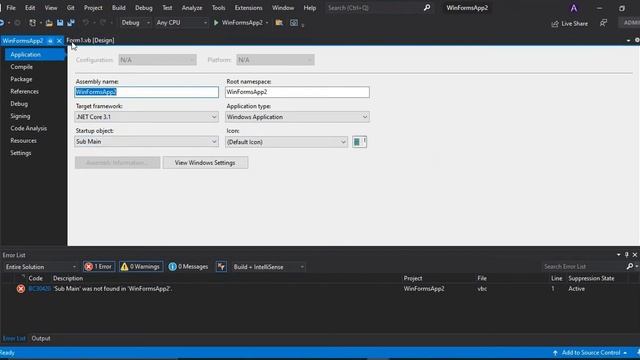The width and height of the screenshot is (640, 360).
Task: Open the Git menu
Action: (x=71, y=8)
